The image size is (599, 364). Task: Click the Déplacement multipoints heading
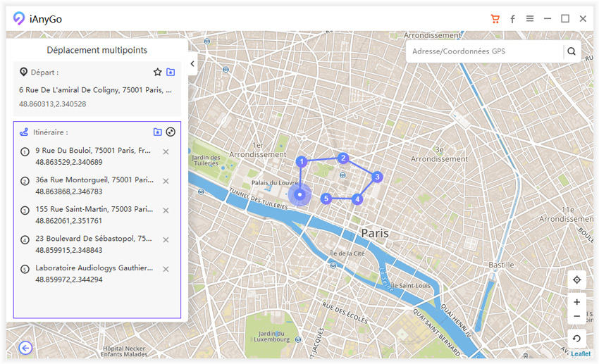97,50
